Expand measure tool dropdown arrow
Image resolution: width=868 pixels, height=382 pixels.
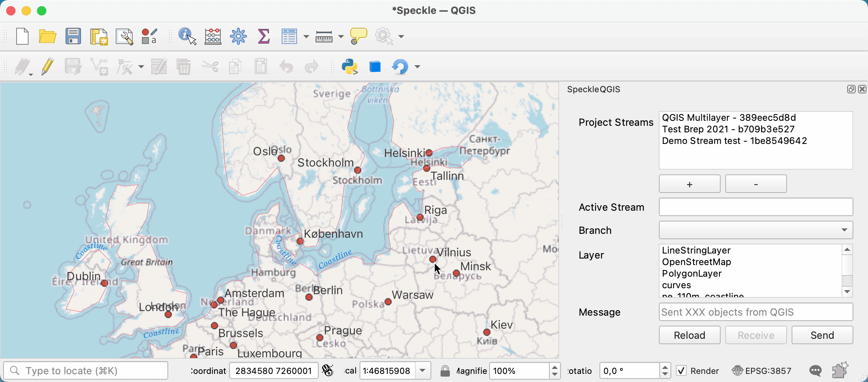(341, 37)
